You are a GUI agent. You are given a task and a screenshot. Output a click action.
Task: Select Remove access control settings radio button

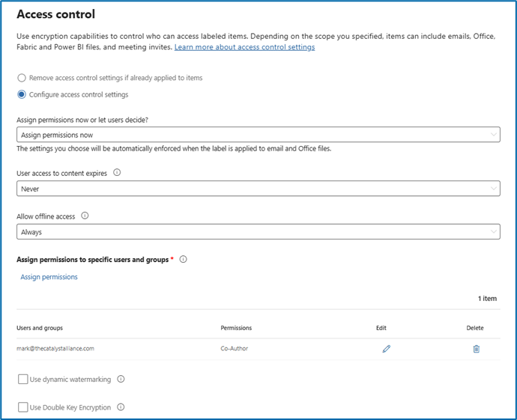22,78
